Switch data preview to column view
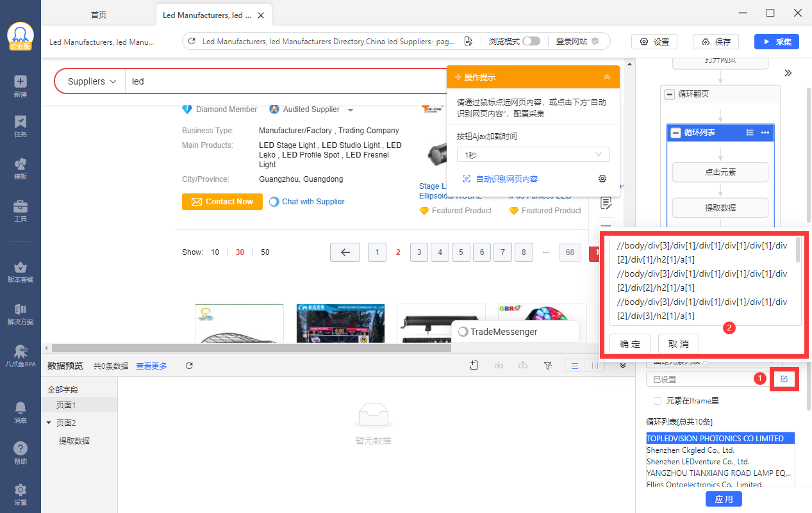 coord(595,365)
